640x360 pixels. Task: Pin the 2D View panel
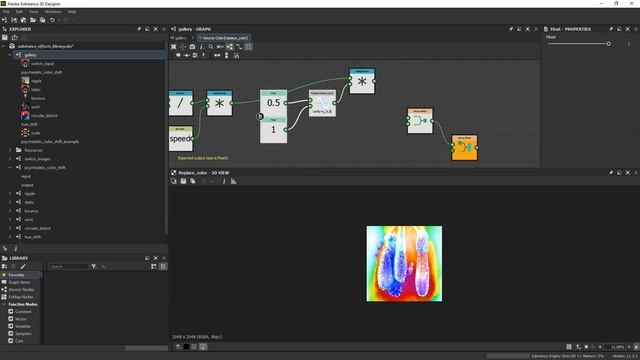pyautogui.click(x=611, y=173)
